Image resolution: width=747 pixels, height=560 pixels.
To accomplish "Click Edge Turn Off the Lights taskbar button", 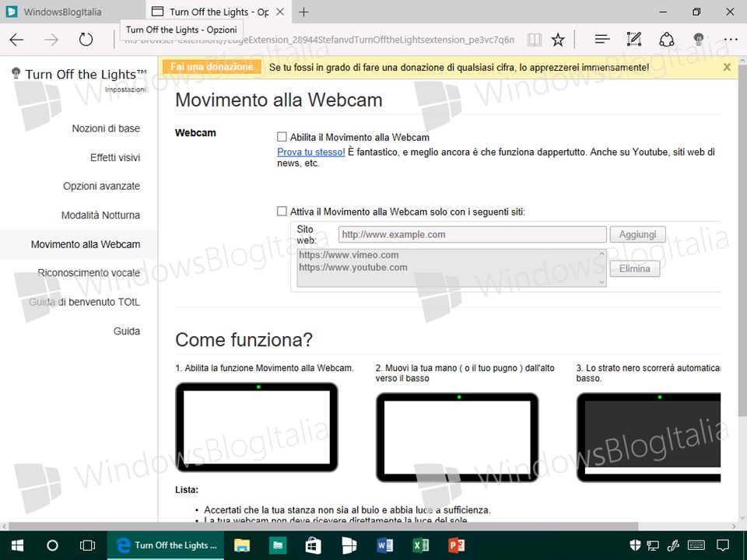I will (x=167, y=545).
